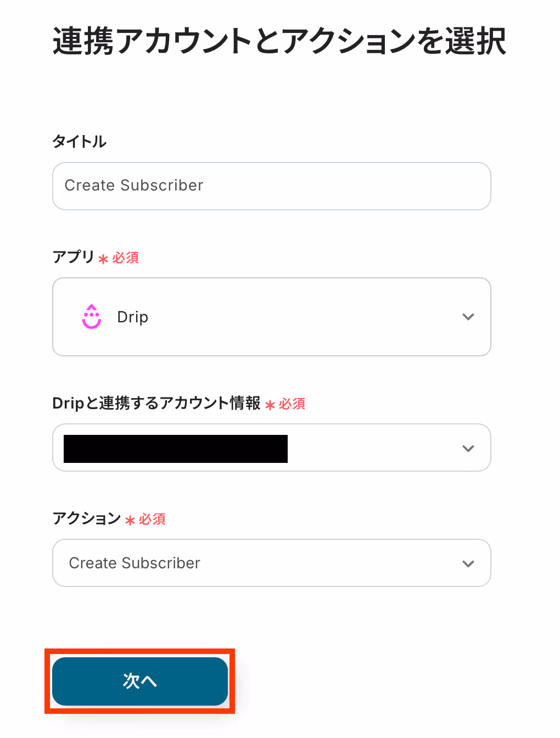Click the アクション field label
This screenshot has width=560, height=738.
click(87, 518)
